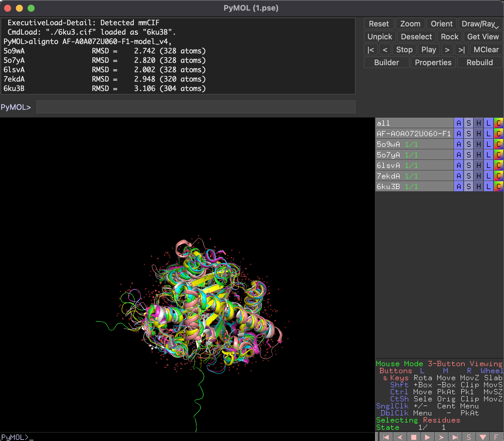504x441 pixels.
Task: Click the stop square icon in bottom bar
Action: (x=414, y=437)
